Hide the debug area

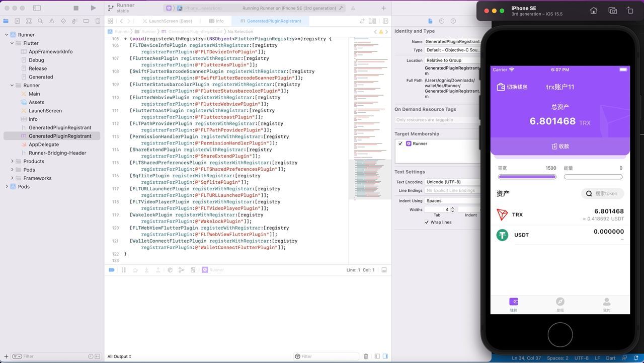click(384, 270)
